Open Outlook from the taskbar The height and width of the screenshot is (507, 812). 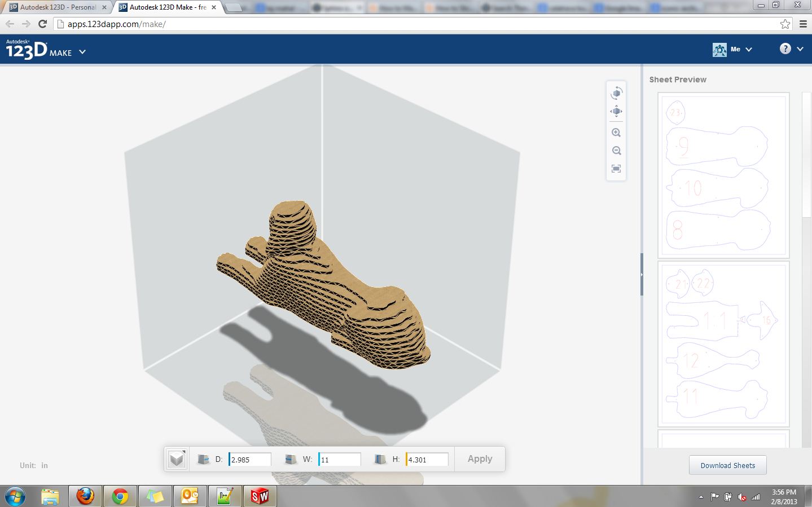tap(190, 497)
